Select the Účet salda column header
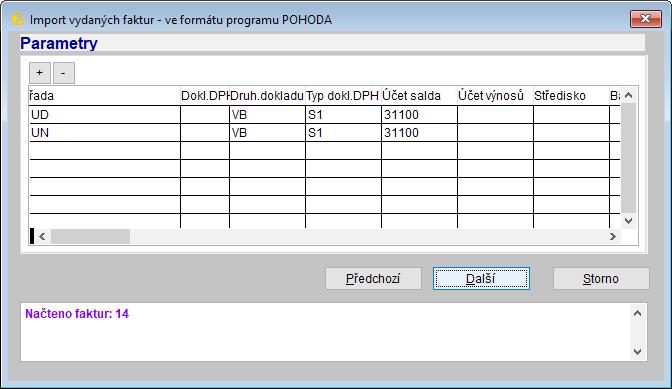 coord(419,96)
